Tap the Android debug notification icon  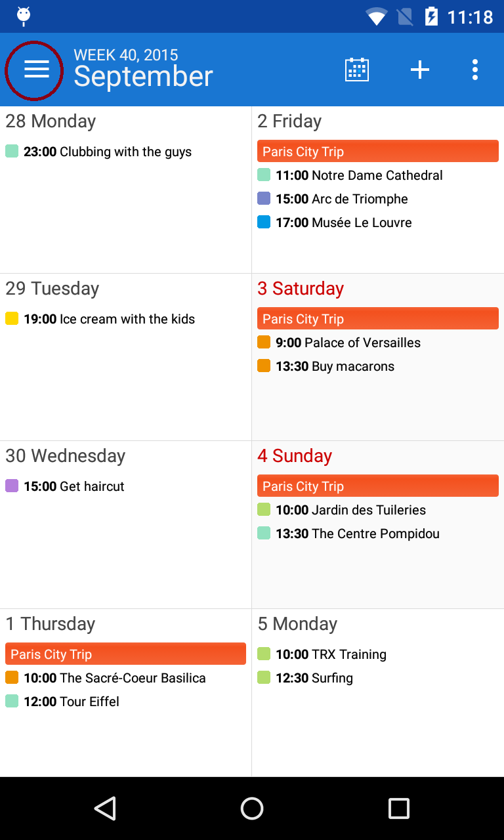(24, 16)
